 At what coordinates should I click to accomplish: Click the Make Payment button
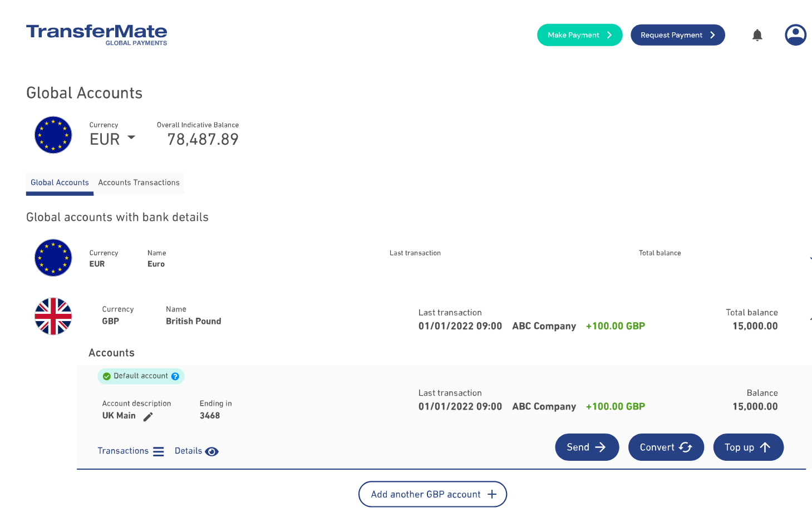[579, 35]
